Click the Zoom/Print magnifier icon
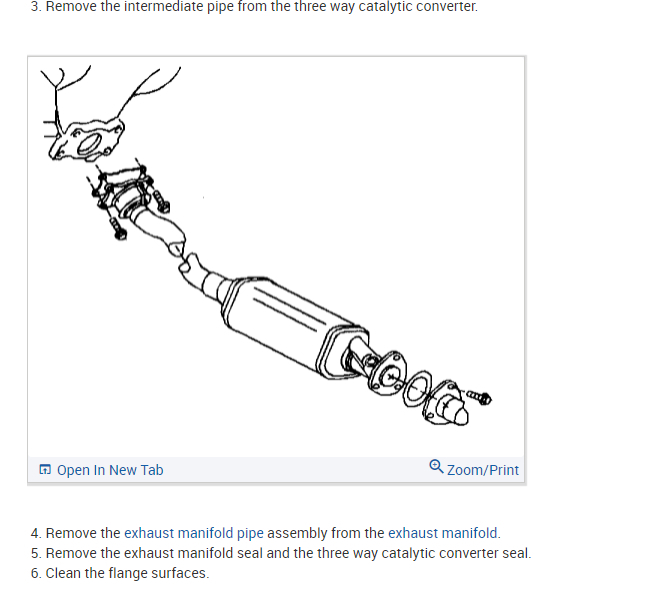Viewport: 654px width, 602px height. (x=436, y=466)
